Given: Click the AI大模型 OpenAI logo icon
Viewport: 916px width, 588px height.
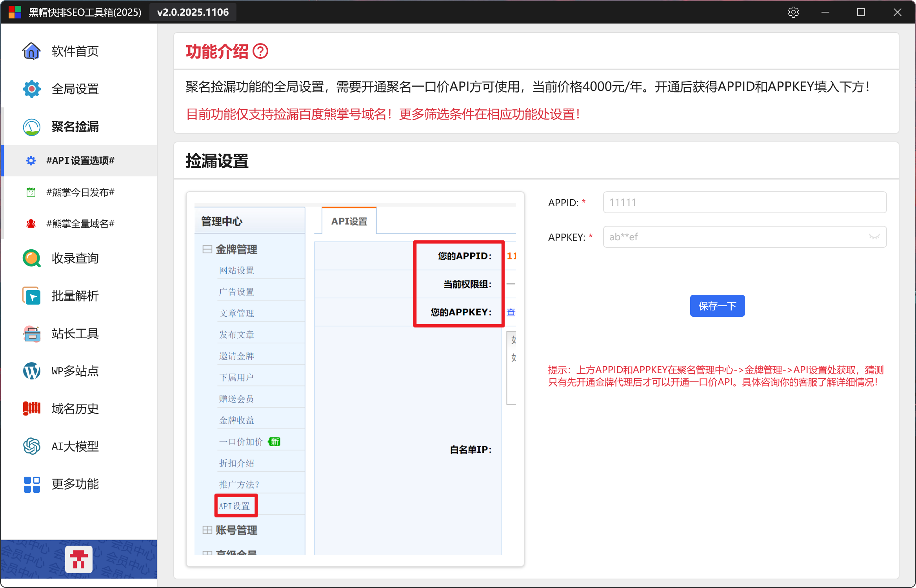Looking at the screenshot, I should click(x=31, y=446).
